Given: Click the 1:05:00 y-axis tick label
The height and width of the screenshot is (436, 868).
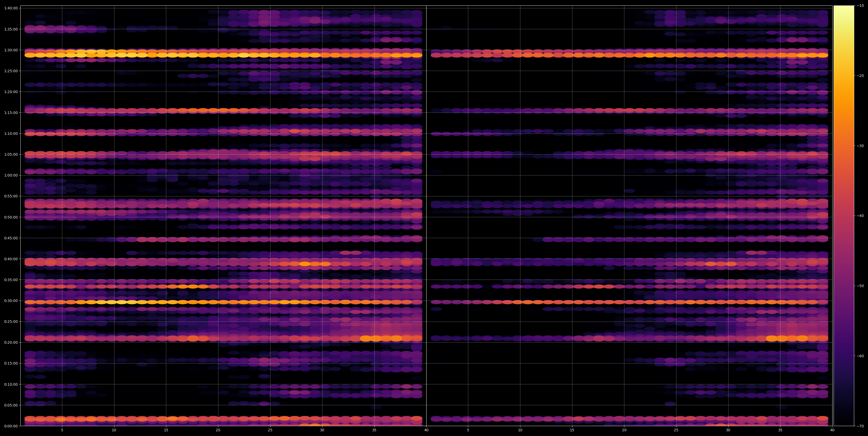Looking at the screenshot, I should [11, 154].
